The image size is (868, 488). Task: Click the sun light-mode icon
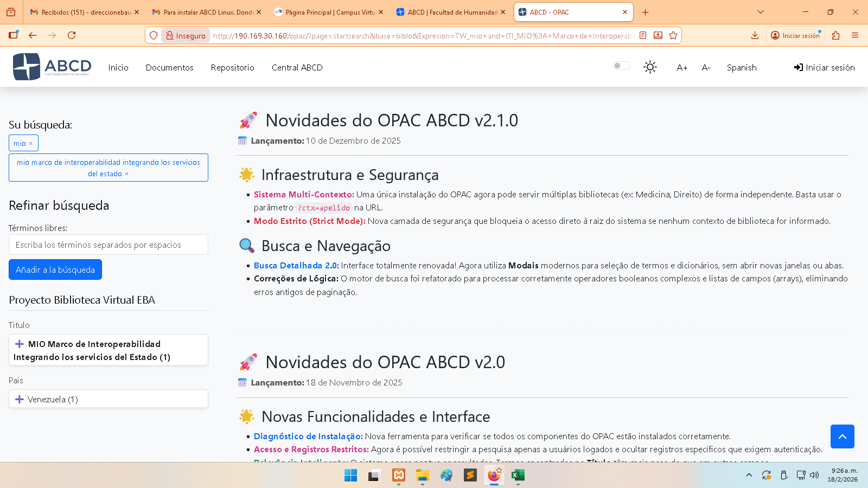(650, 67)
